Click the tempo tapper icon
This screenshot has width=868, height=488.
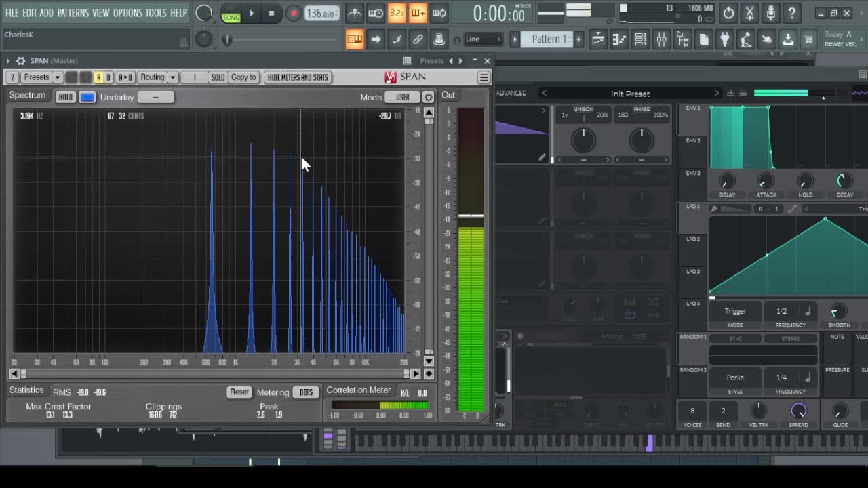(746, 39)
